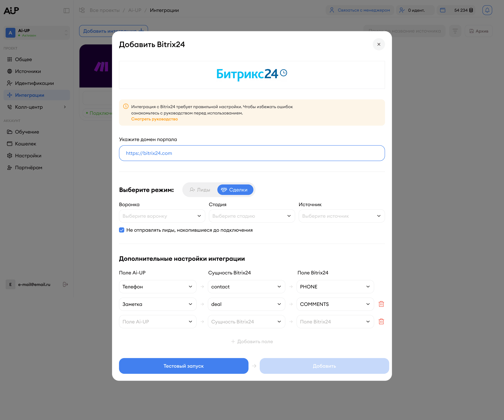The height and width of the screenshot is (420, 504).
Task: Click the Добавить button in the dialog
Action: coord(324,366)
